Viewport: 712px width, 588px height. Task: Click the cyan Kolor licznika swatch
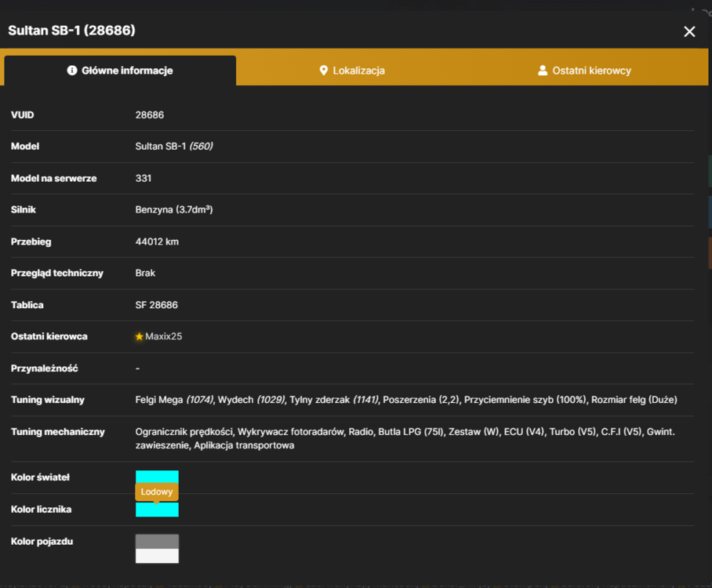click(x=157, y=510)
